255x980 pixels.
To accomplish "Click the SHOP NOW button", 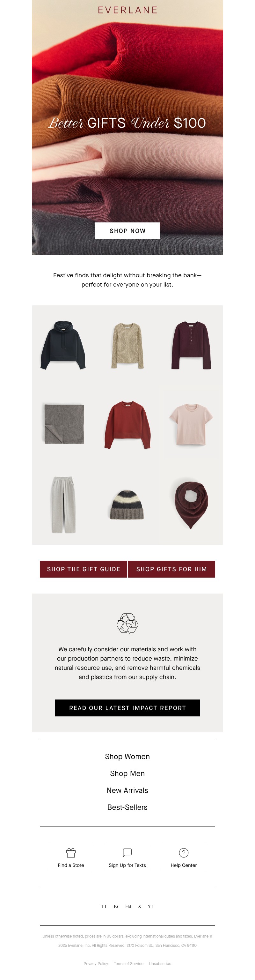I will click(127, 231).
